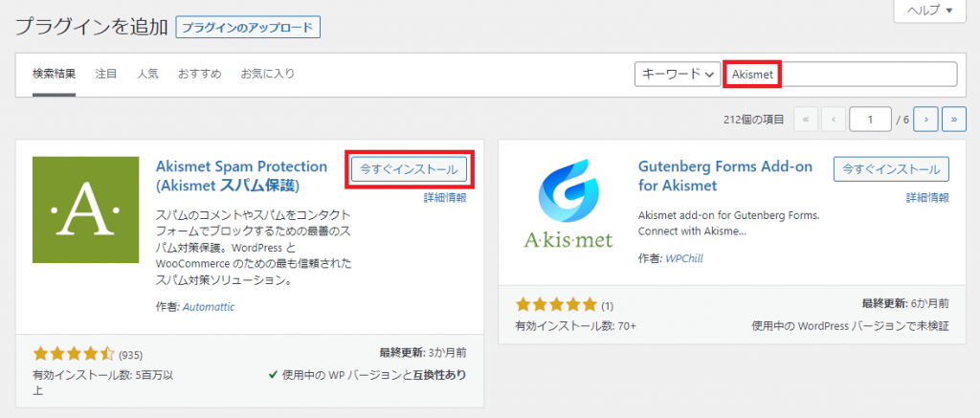Image resolution: width=980 pixels, height=418 pixels.
Task: Click Akismet star rating
Action: (74, 354)
